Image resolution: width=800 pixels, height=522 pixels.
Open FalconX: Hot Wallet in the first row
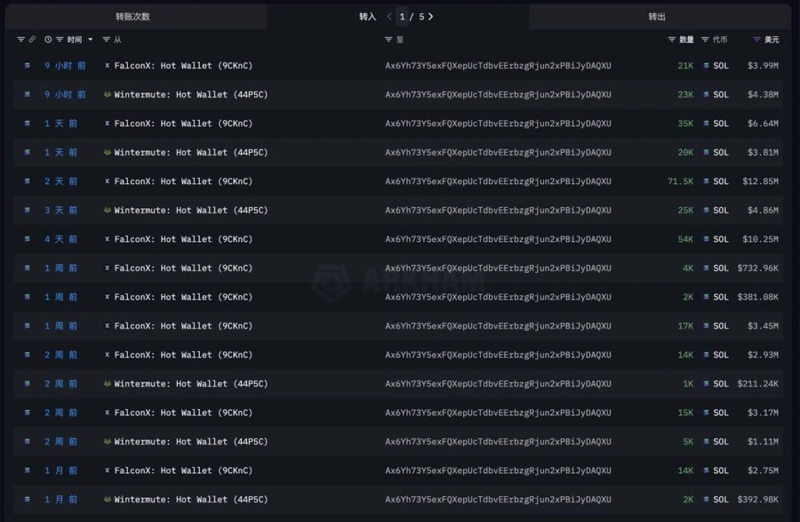click(x=183, y=66)
